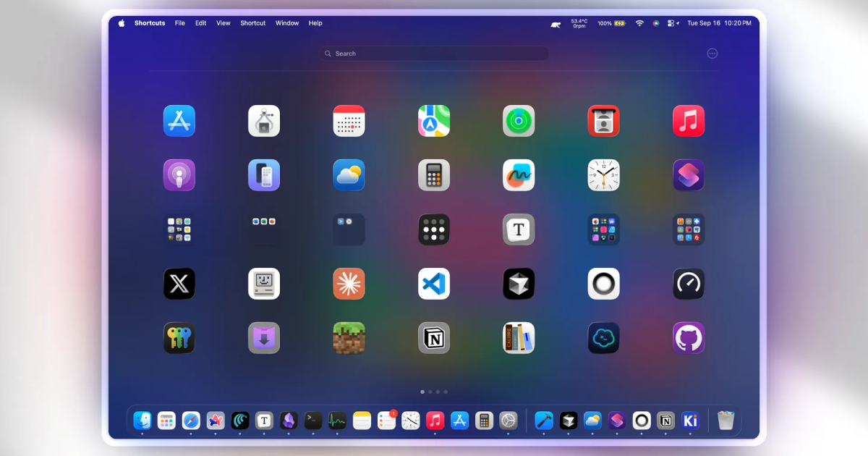Viewport: 868px width, 456px height.
Task: Expand the Wi-Fi status menu
Action: pos(639,23)
